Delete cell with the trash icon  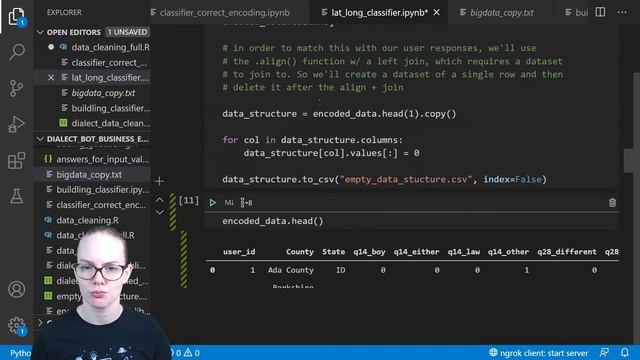612,202
